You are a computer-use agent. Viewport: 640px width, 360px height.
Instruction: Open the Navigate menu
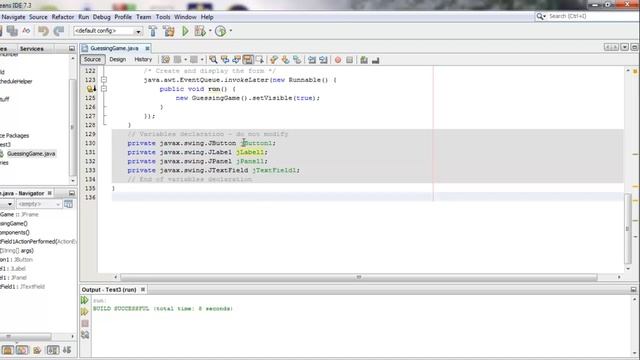click(x=13, y=17)
